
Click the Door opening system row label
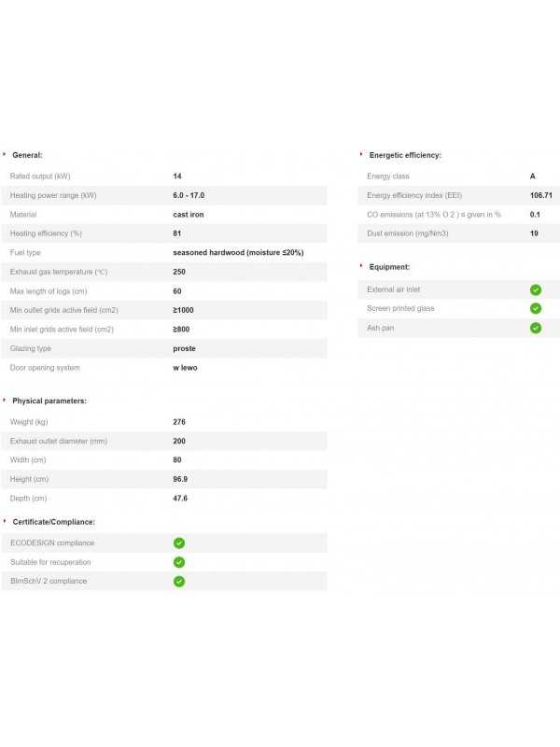[45, 368]
